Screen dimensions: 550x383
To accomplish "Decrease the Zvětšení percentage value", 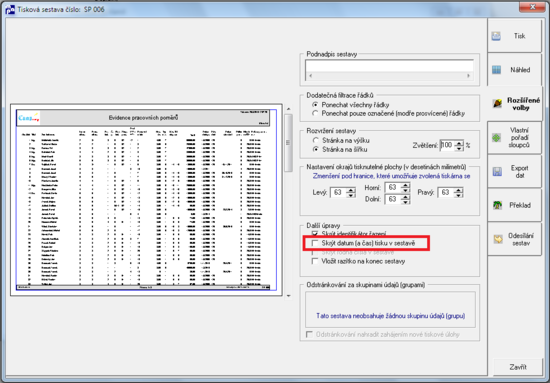I will point(459,148).
